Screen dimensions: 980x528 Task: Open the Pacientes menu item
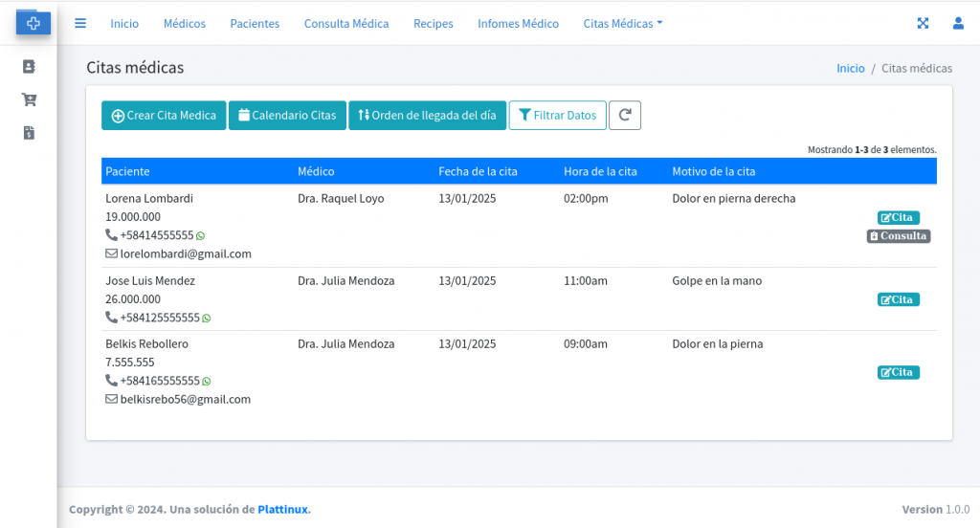(255, 24)
